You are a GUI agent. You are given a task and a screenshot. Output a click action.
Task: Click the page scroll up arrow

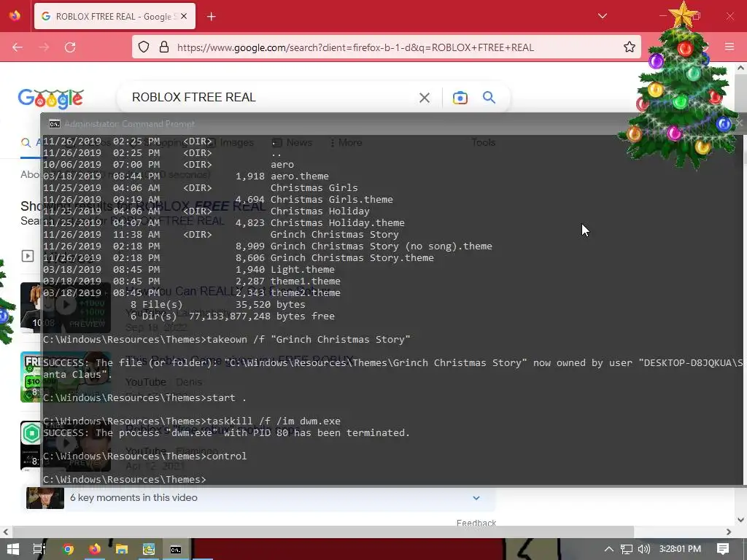tap(741, 68)
